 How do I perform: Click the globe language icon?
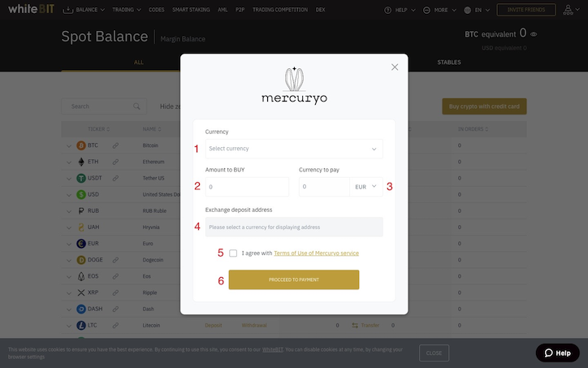click(x=467, y=10)
